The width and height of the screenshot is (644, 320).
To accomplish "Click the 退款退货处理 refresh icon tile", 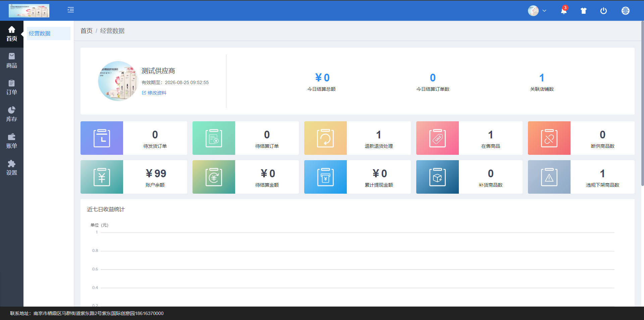I will tap(325, 138).
